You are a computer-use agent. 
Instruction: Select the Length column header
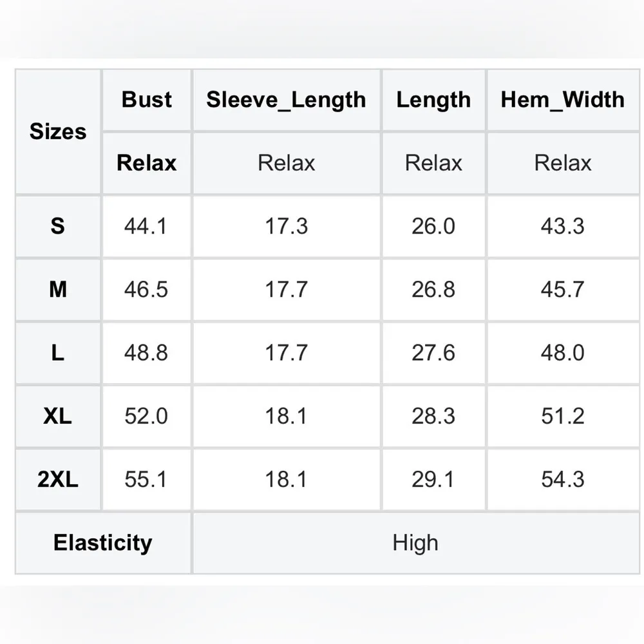coord(433,100)
